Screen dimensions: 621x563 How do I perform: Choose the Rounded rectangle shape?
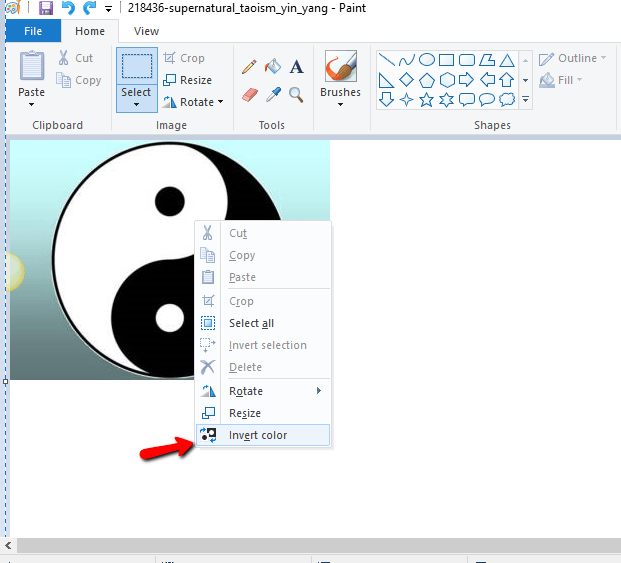467,60
